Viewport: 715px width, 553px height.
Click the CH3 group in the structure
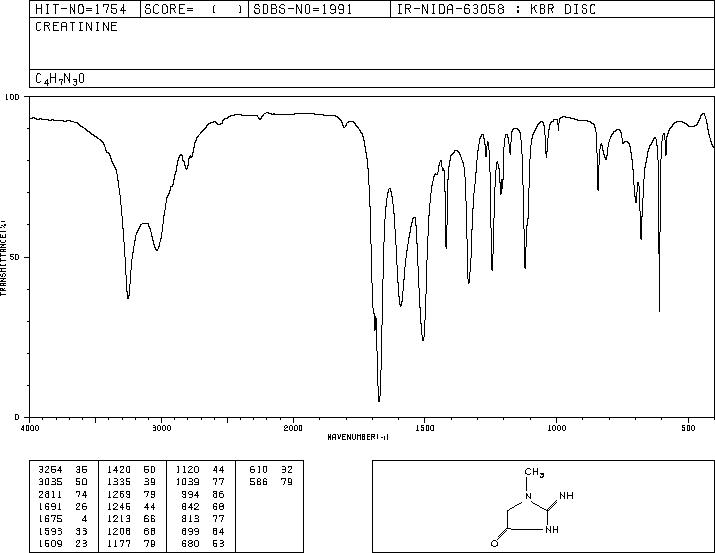[534, 472]
